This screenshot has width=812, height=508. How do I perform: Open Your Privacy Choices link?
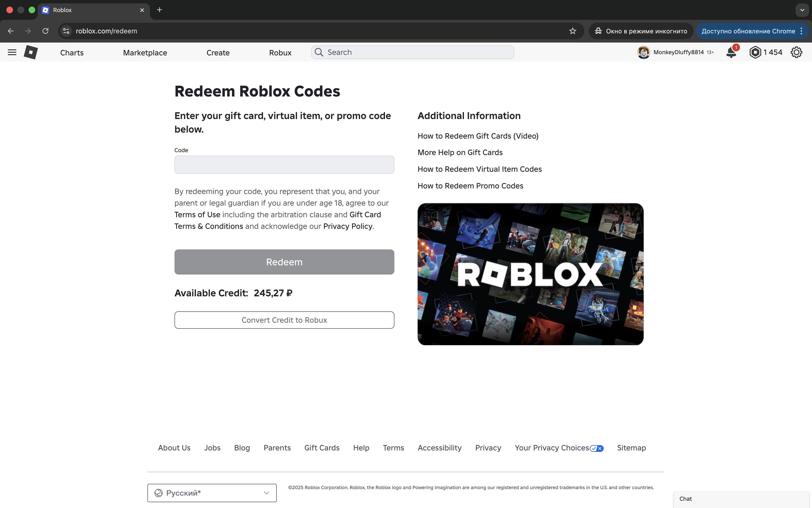(559, 448)
